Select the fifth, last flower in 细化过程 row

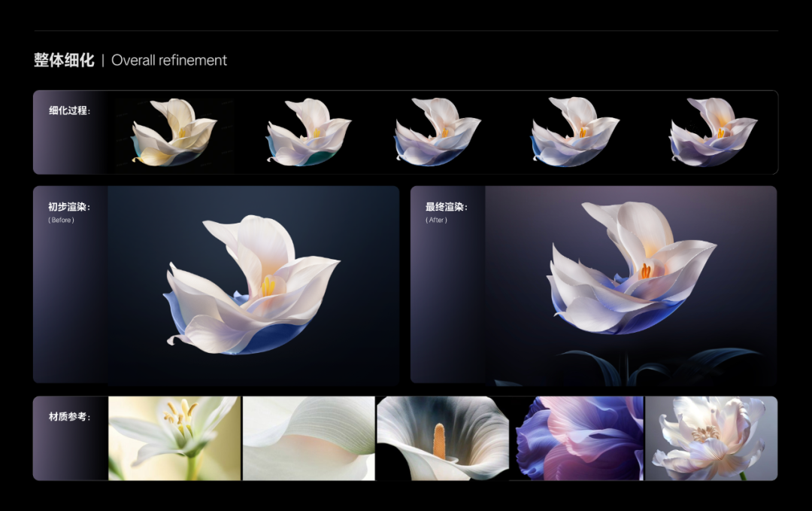713,132
